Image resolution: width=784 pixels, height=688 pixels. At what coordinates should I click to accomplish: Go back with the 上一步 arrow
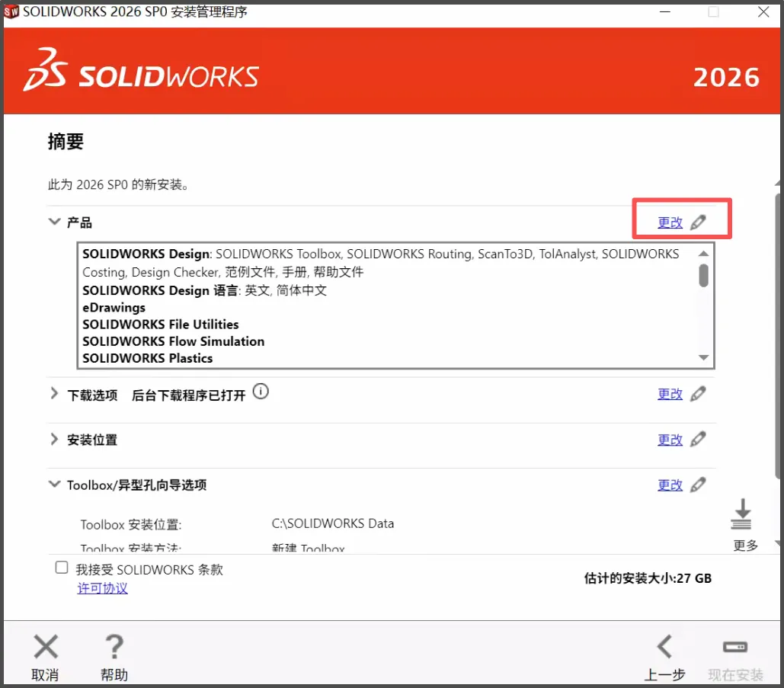(664, 647)
